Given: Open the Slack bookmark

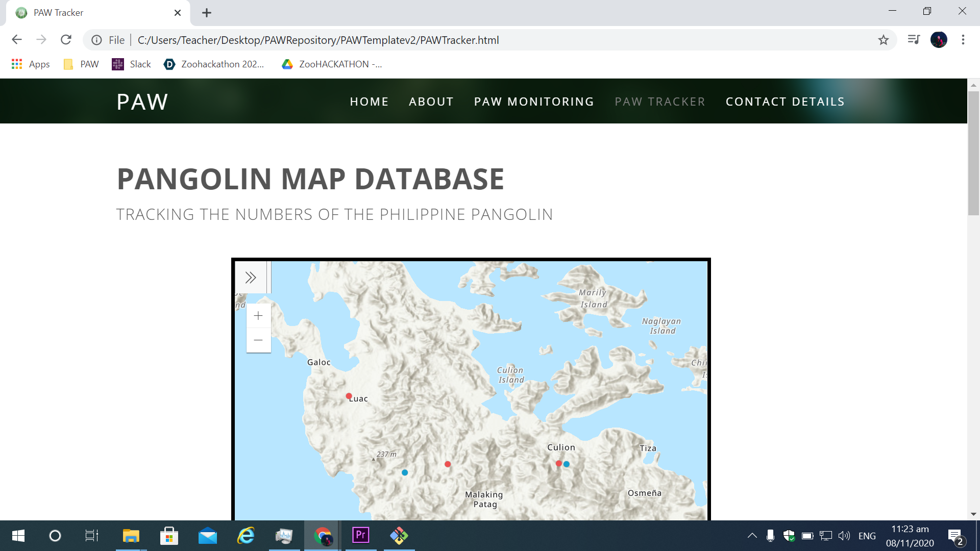Looking at the screenshot, I should coord(131,64).
